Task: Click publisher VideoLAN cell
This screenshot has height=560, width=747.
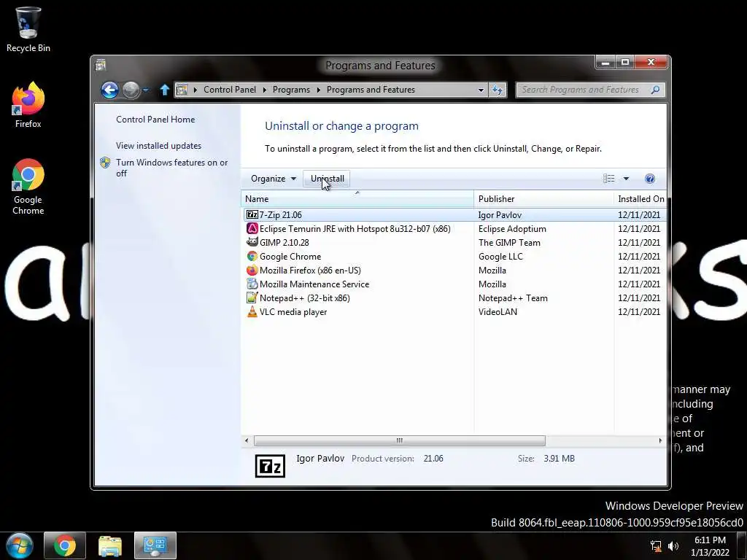Action: coord(498,312)
